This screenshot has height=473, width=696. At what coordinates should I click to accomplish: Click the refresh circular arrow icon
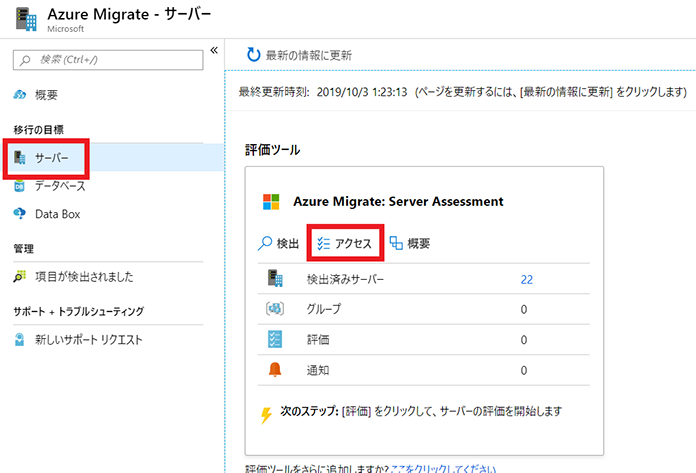click(x=253, y=55)
